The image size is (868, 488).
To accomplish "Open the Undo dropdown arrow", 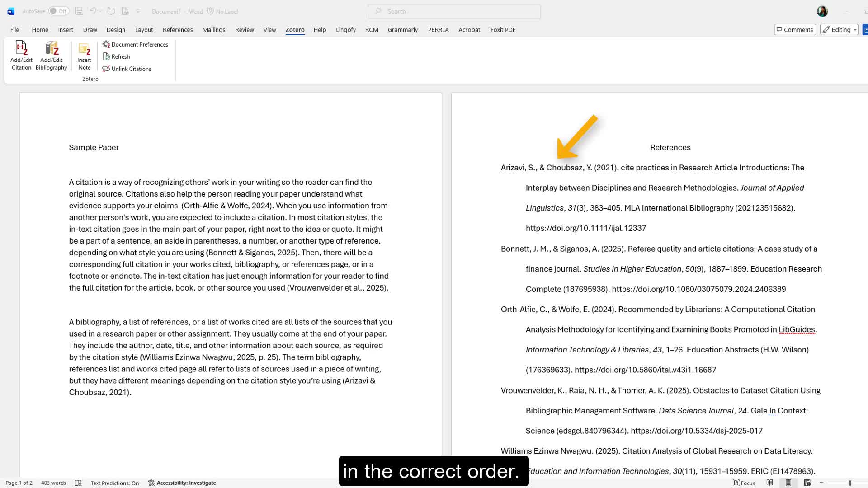I will 99,11.
